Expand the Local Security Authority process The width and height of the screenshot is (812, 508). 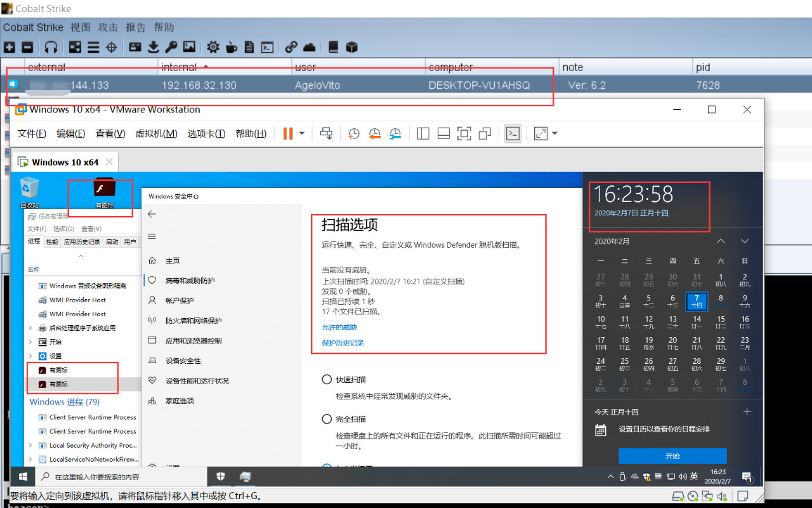pyautogui.click(x=30, y=446)
